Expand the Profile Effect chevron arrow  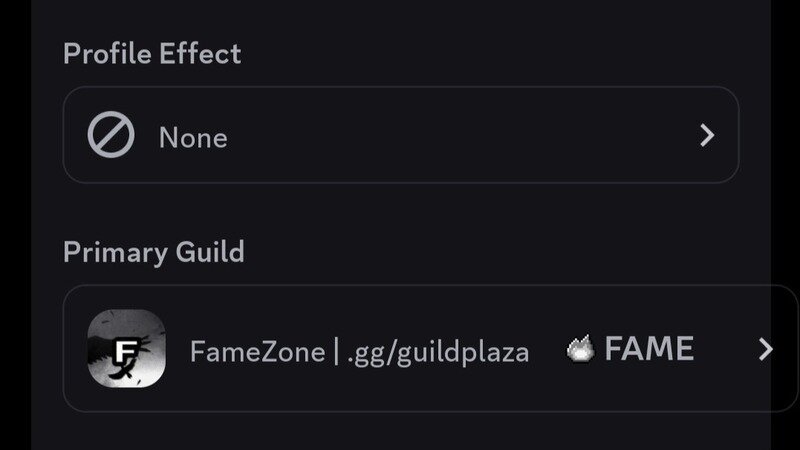pos(707,135)
